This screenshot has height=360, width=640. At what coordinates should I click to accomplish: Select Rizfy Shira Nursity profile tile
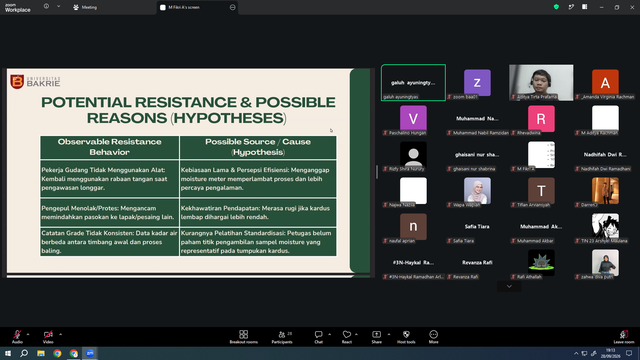tap(413, 154)
